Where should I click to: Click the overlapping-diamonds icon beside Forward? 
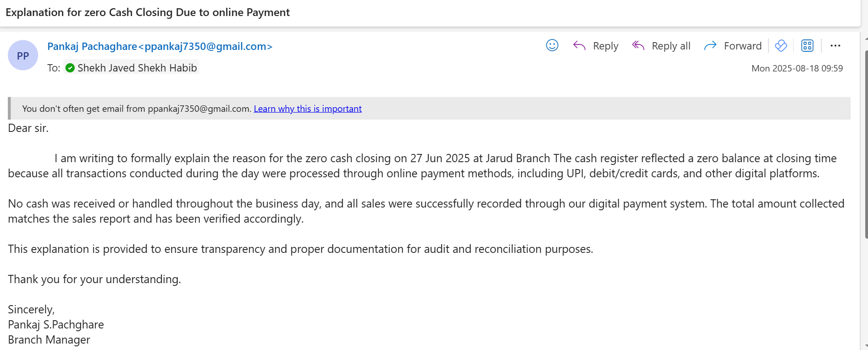(781, 45)
